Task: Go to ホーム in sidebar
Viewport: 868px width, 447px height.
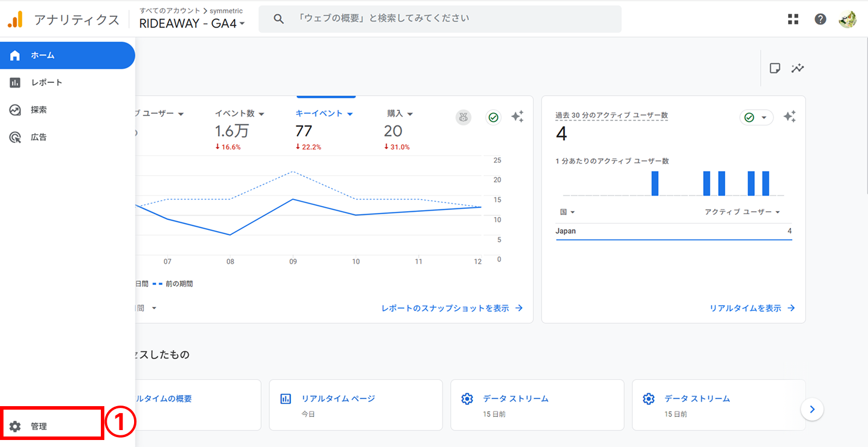Action: [x=68, y=55]
